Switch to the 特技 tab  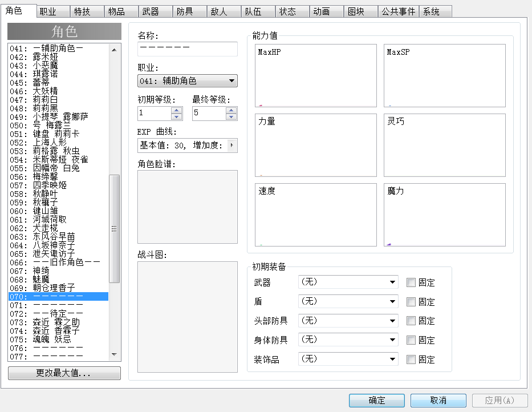[87, 11]
